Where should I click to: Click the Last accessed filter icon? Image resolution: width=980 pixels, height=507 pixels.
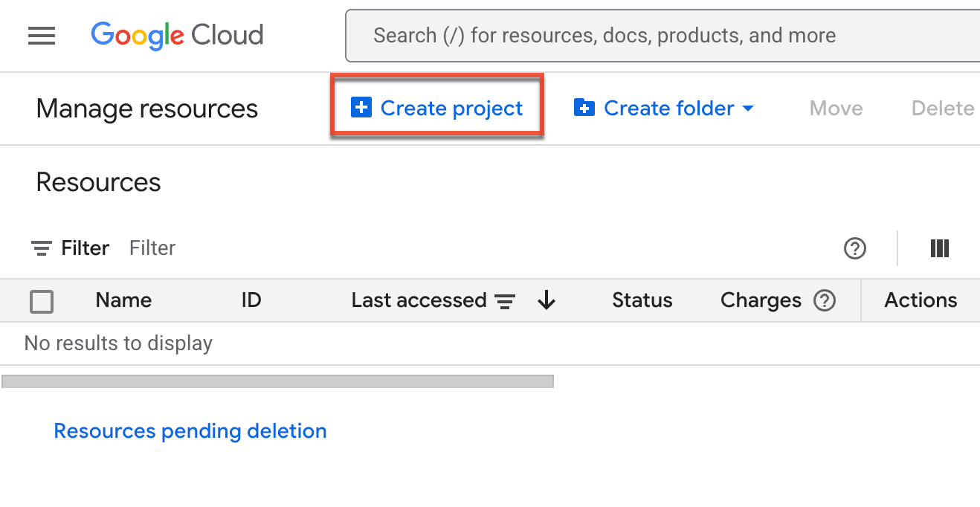click(x=506, y=301)
